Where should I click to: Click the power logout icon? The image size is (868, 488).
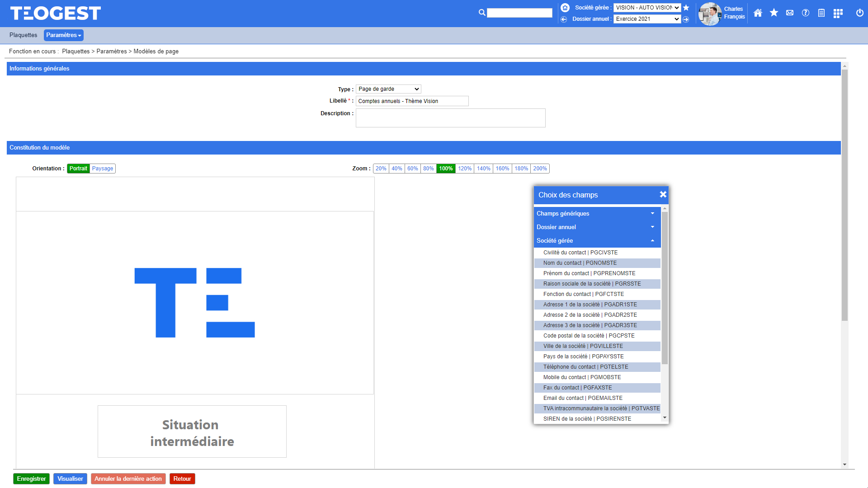[860, 13]
